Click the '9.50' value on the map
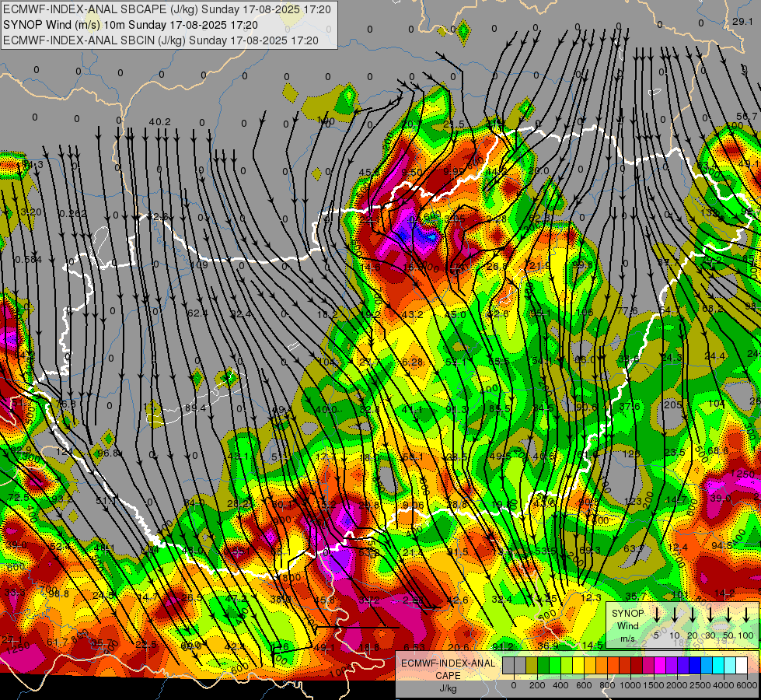761x700 pixels. tap(412, 173)
